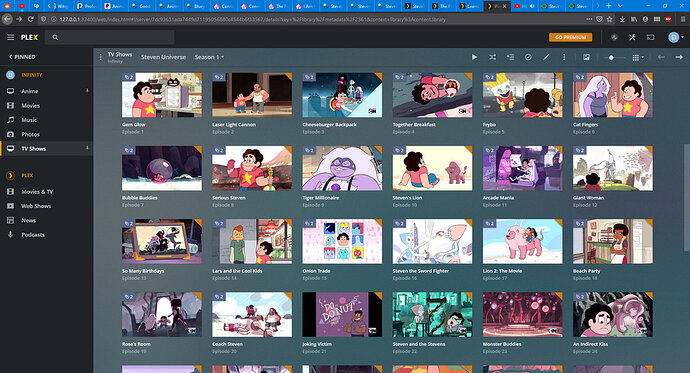Open the list all tabs dropdown

click(620, 6)
